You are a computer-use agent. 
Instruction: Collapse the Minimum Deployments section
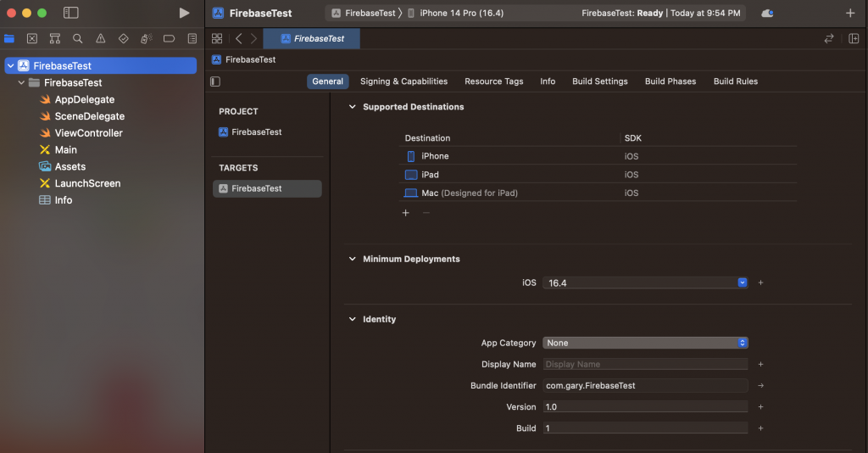tap(352, 259)
